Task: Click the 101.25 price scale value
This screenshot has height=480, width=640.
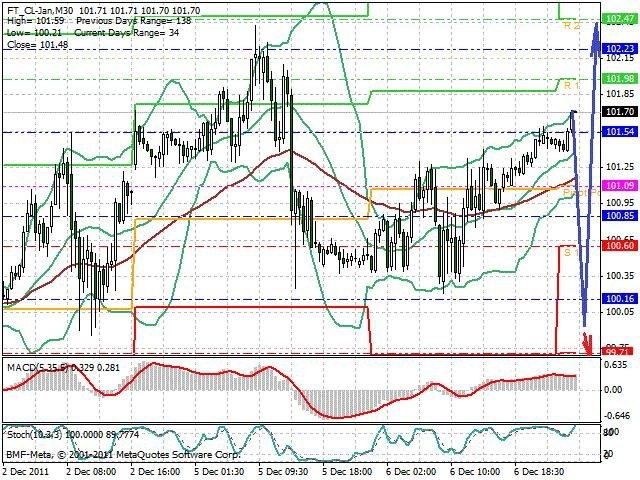Action: tap(620, 167)
